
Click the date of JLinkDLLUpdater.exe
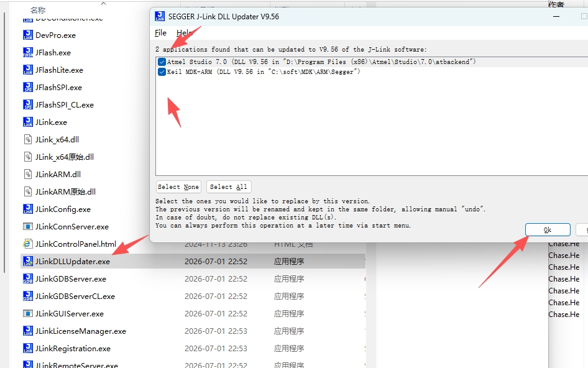[216, 262]
